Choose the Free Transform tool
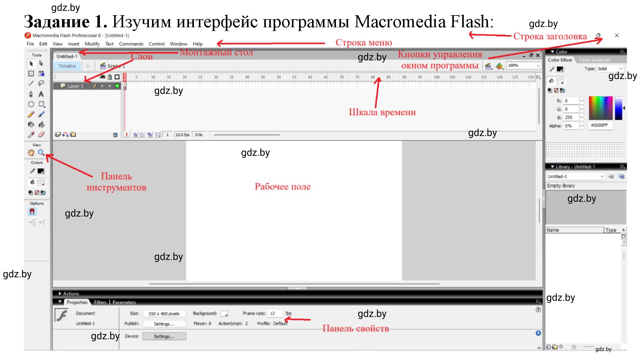644x356 pixels. [31, 73]
